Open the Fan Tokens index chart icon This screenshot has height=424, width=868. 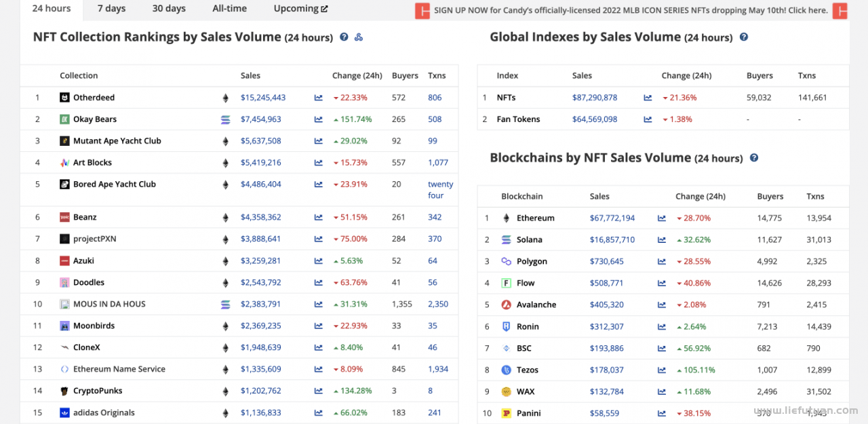pos(648,119)
